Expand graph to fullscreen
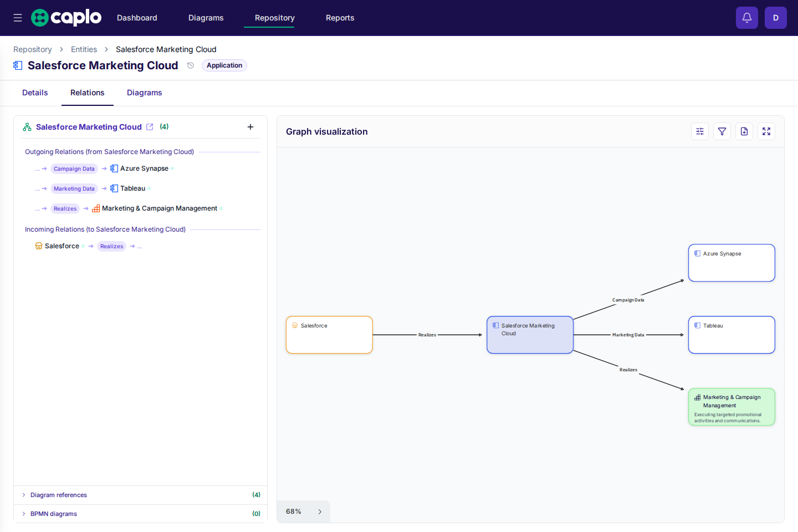 click(766, 131)
